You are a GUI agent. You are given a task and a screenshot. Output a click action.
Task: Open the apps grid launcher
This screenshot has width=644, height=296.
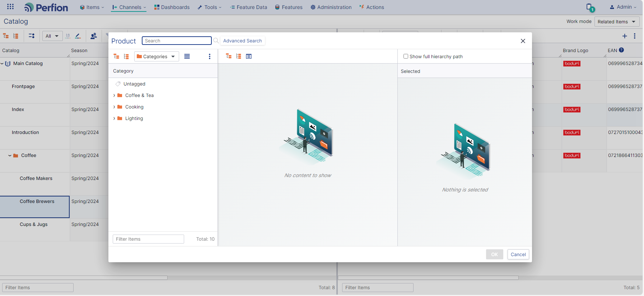pos(10,6)
